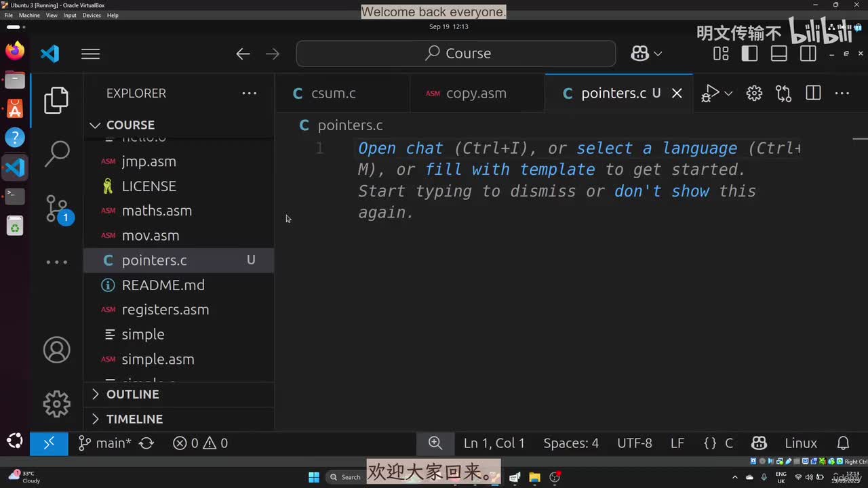Open the Source Control view with one pending change
Screen dimensions: 868x488
58,209
